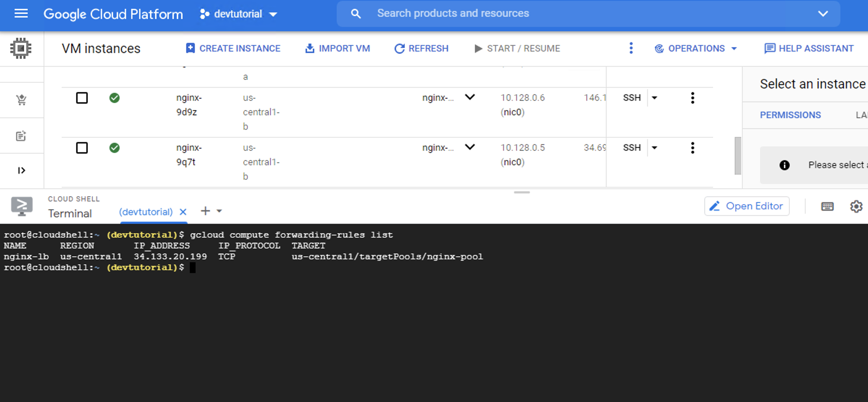
Task: Click the nginx-... 'In use by' link of nginx-9d9z
Action: pyautogui.click(x=438, y=98)
